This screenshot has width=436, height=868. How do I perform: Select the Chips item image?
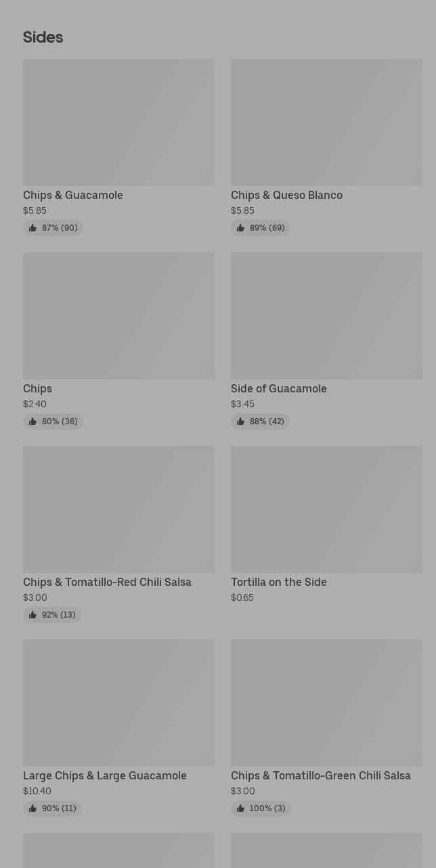coord(118,316)
